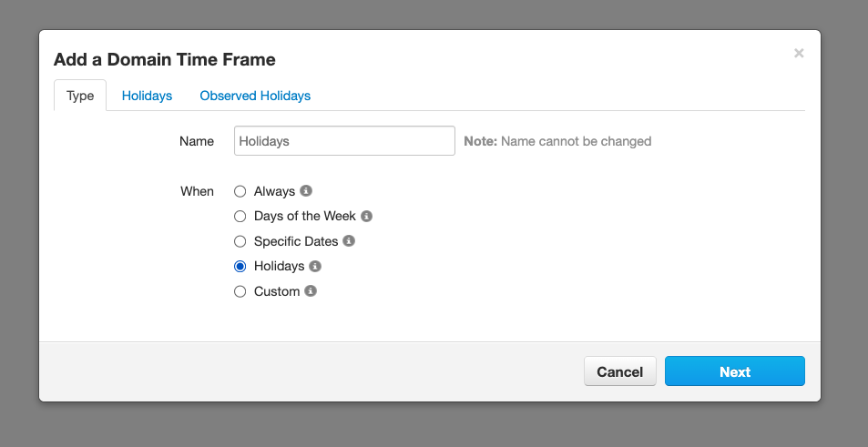Click the Cancel button
This screenshot has width=868, height=447.
click(620, 371)
